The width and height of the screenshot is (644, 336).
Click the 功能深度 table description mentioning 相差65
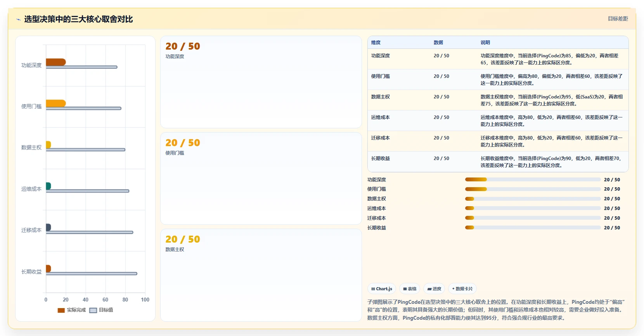[x=550, y=59]
